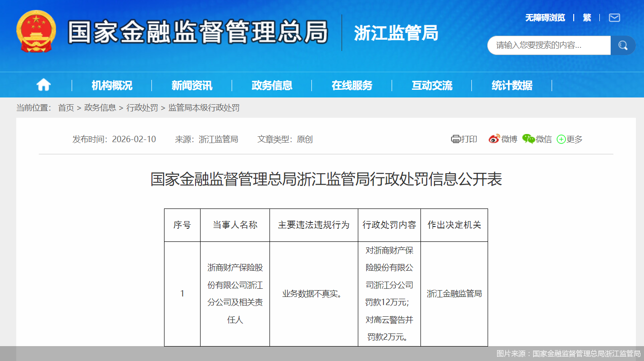Click the envelope icon in the top right
This screenshot has width=644, height=361.
pyautogui.click(x=614, y=18)
